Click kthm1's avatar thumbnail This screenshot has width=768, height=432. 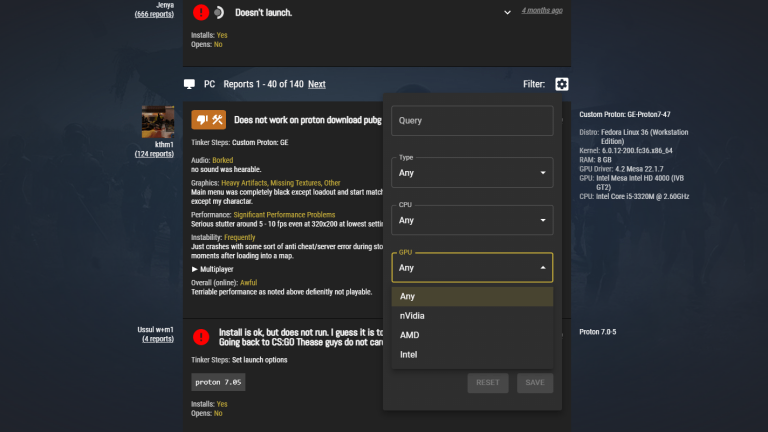click(158, 121)
